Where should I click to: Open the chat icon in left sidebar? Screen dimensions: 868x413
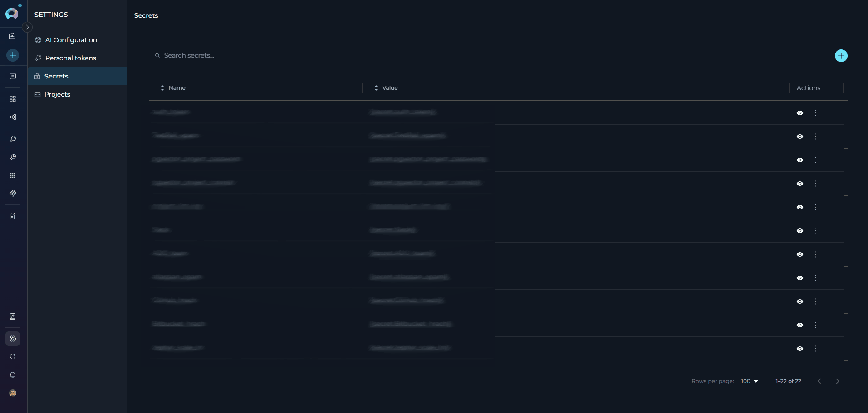tap(13, 77)
